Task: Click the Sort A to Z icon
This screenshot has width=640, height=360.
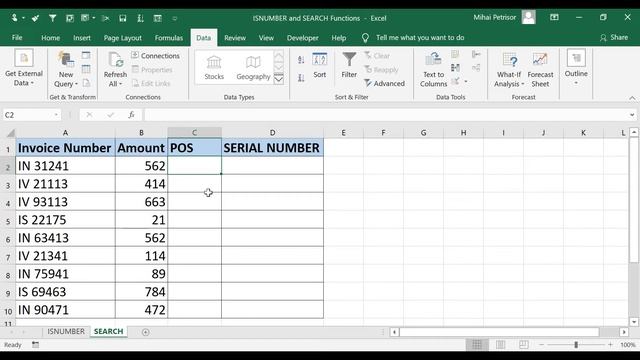Action: pos(301,60)
